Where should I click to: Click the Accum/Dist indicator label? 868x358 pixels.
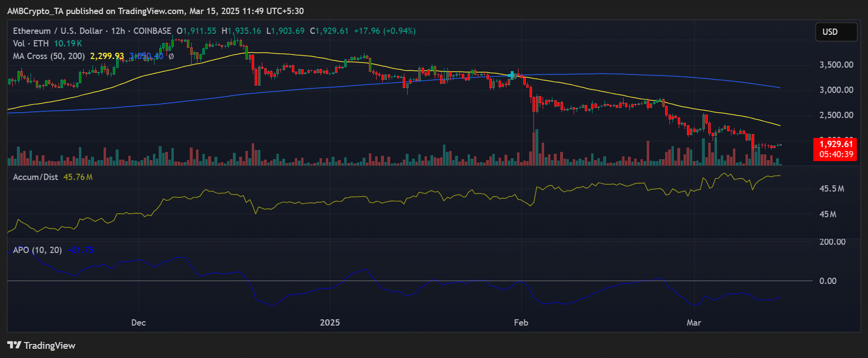click(35, 177)
